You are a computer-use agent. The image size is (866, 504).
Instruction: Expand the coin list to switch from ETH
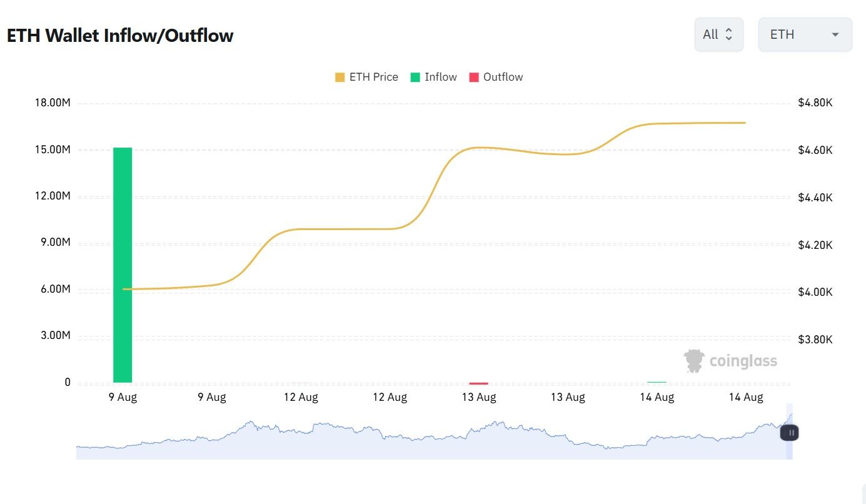pos(805,34)
